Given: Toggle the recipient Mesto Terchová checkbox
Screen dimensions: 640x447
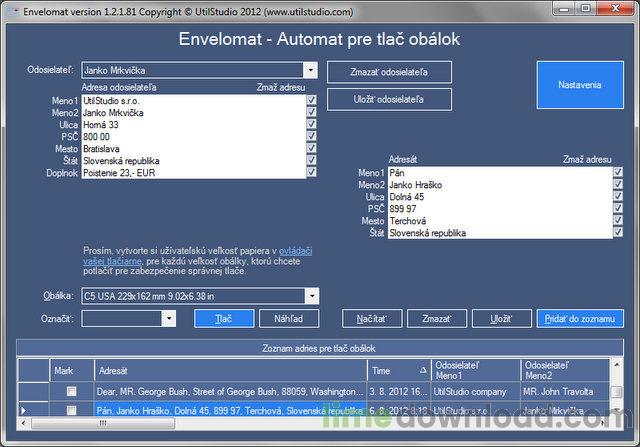Looking at the screenshot, I should click(618, 220).
